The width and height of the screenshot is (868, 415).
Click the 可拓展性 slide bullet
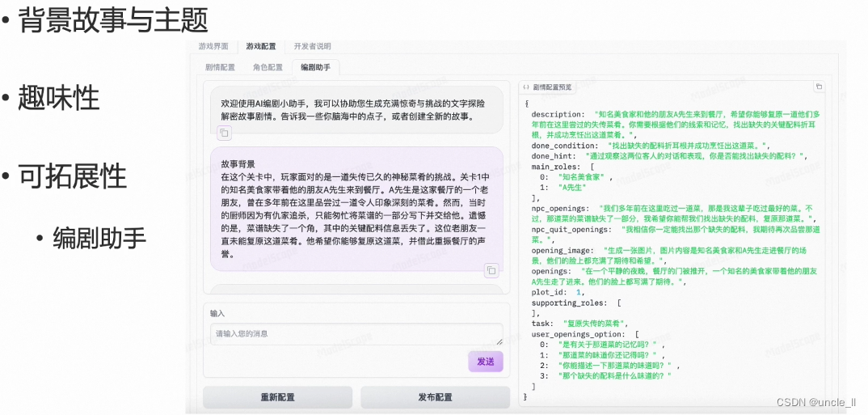[73, 176]
